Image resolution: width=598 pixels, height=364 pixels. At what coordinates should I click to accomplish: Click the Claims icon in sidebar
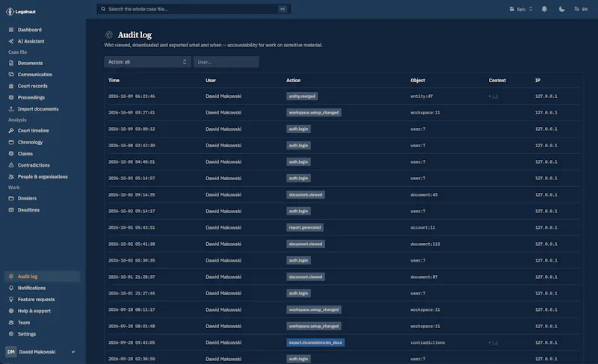click(x=11, y=154)
